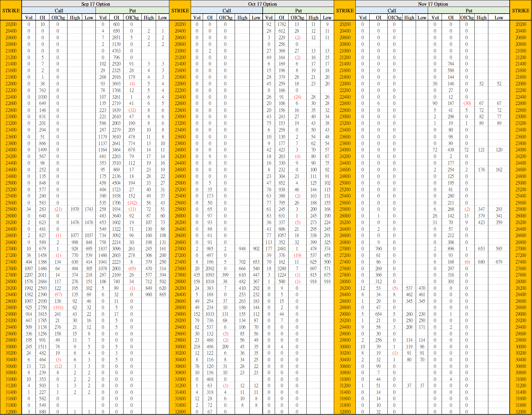The width and height of the screenshot is (532, 415).
Task: Select the red (191) OIChg cell
Action: coord(58,308)
